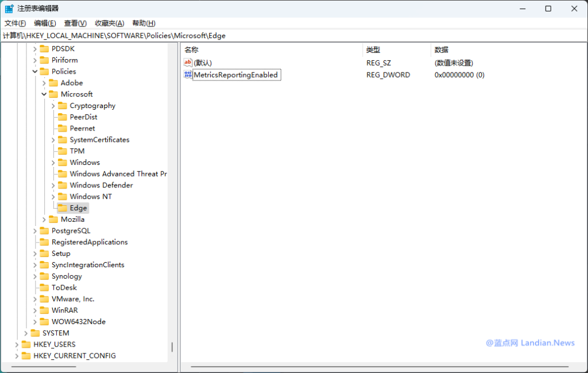Expand the HKEY_CURRENT_CONFIG hive
The width and height of the screenshot is (588, 373).
(17, 356)
